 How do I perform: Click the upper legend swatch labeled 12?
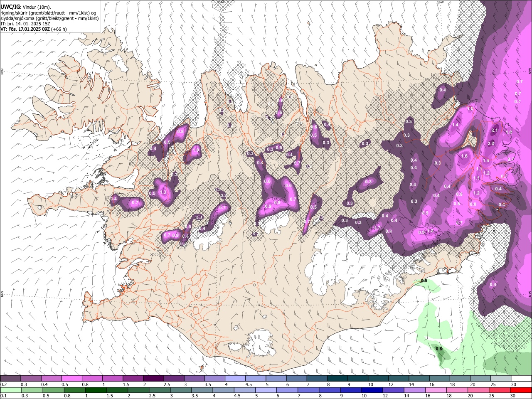(398, 379)
